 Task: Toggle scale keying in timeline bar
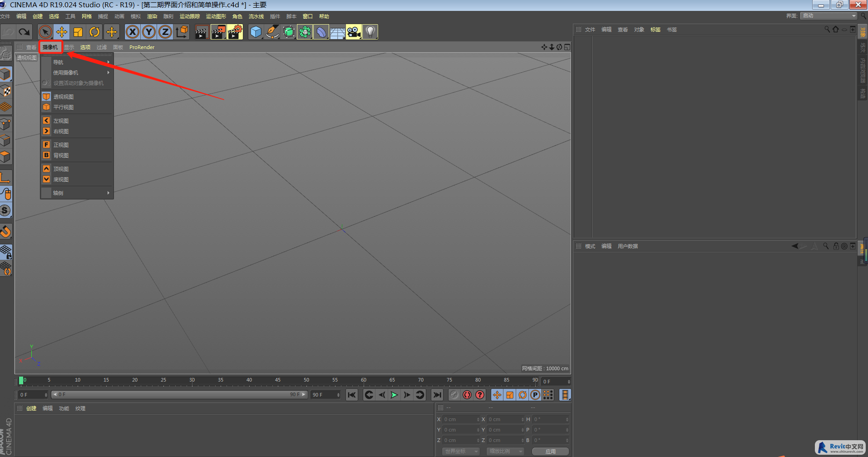(x=510, y=395)
